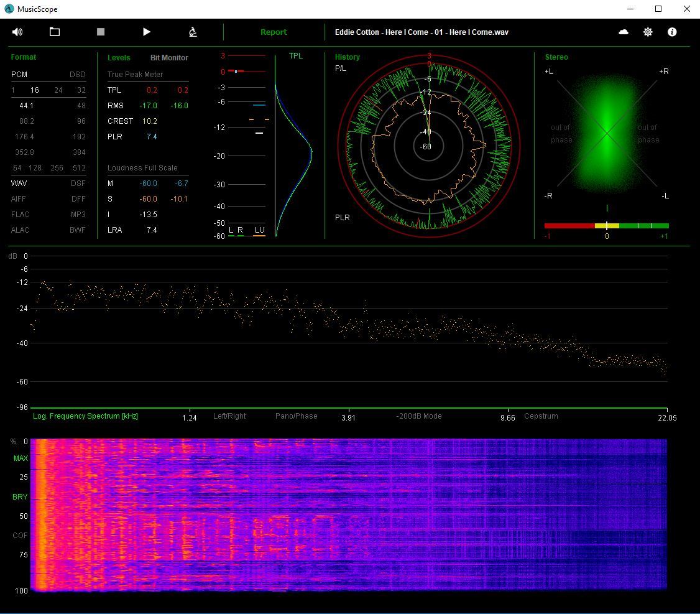Switch to the Bit Monitor tab
Image resolution: width=700 pixels, height=614 pixels.
click(x=169, y=58)
